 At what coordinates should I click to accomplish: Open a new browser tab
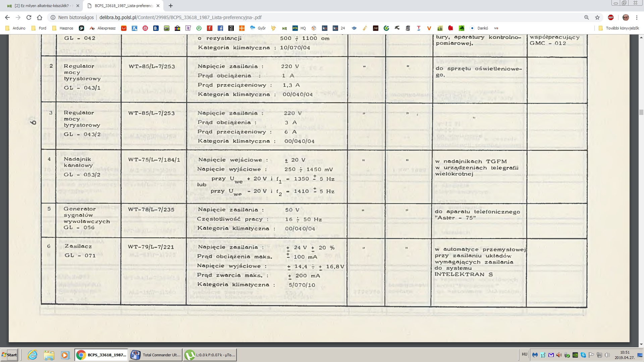[x=171, y=6]
